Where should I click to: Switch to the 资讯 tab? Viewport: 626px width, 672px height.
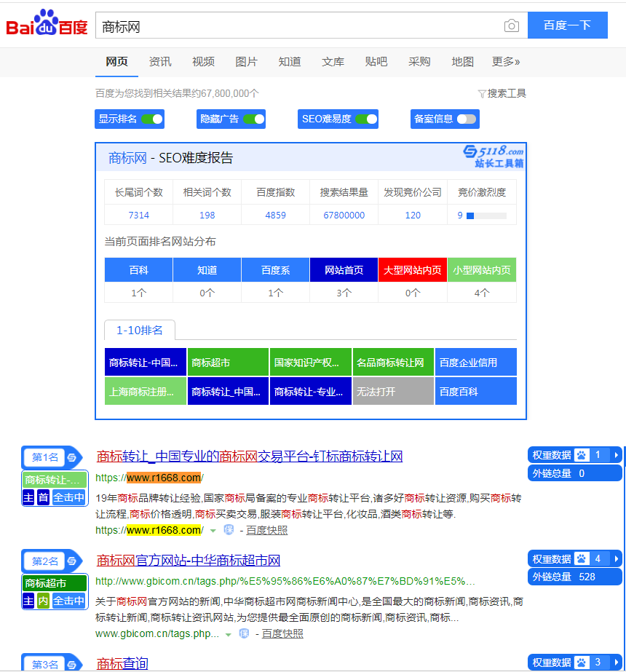(160, 62)
